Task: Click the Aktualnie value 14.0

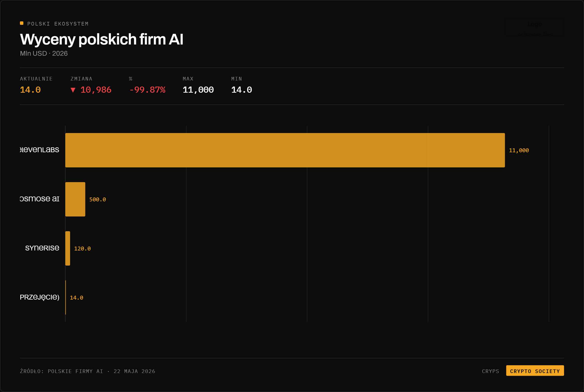Action: coord(30,90)
